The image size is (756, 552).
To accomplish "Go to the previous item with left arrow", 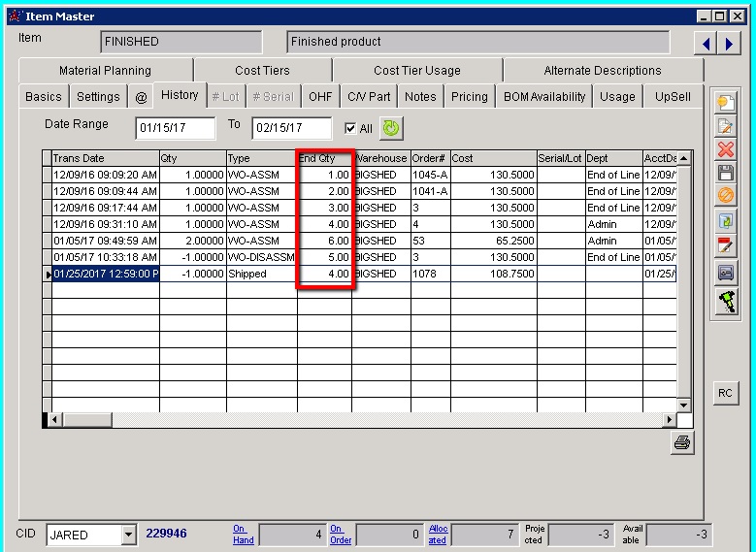I will pos(707,44).
